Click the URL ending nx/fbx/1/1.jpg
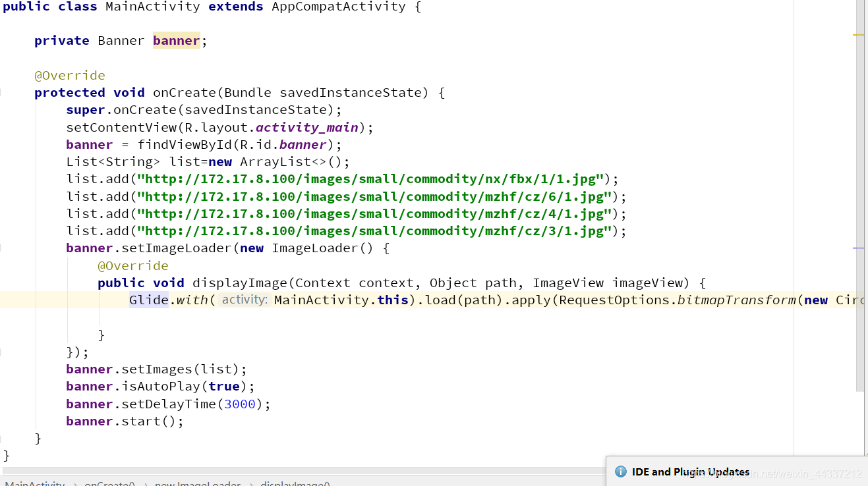The image size is (868, 486). click(371, 179)
